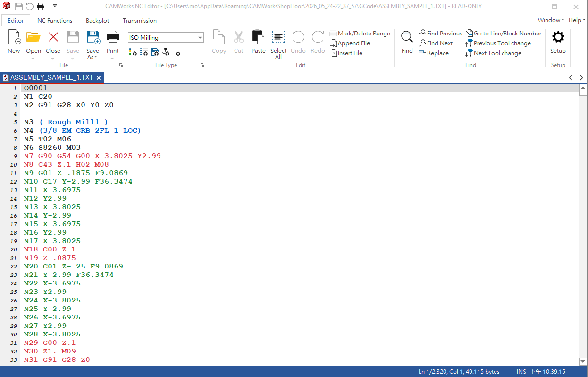Click line N31 G91 G28 Z0
Image resolution: width=588 pixels, height=377 pixels.
[57, 360]
